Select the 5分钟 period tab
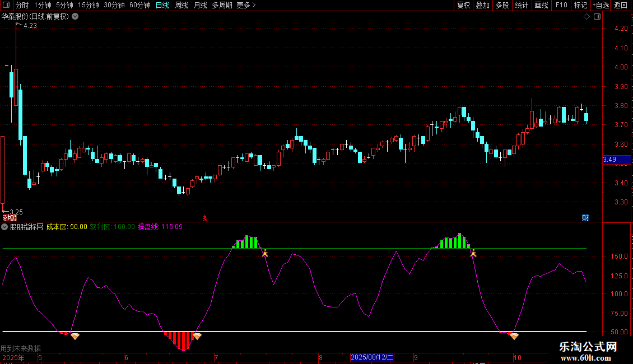 pos(64,5)
